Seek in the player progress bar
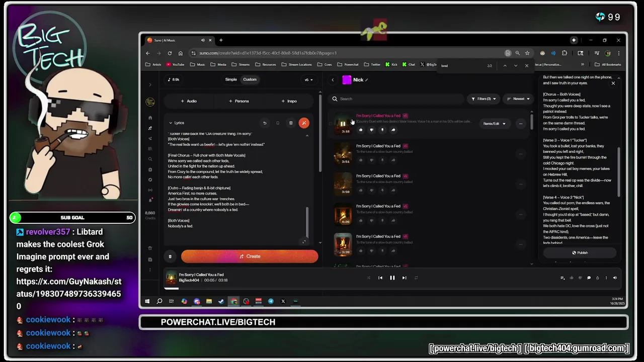644x362 pixels. coord(392,288)
